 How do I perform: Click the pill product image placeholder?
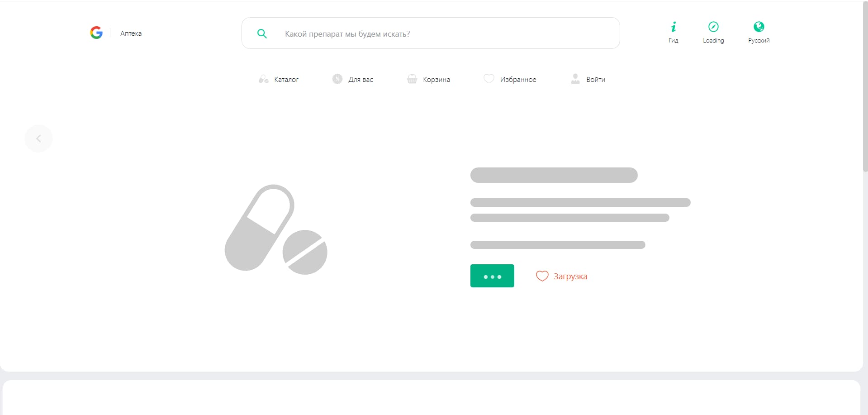tap(276, 229)
